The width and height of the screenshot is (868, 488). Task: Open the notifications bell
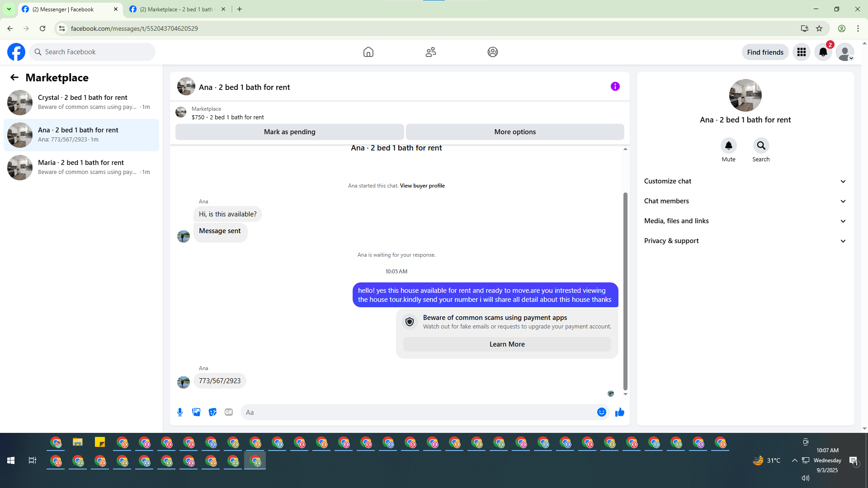(823, 52)
